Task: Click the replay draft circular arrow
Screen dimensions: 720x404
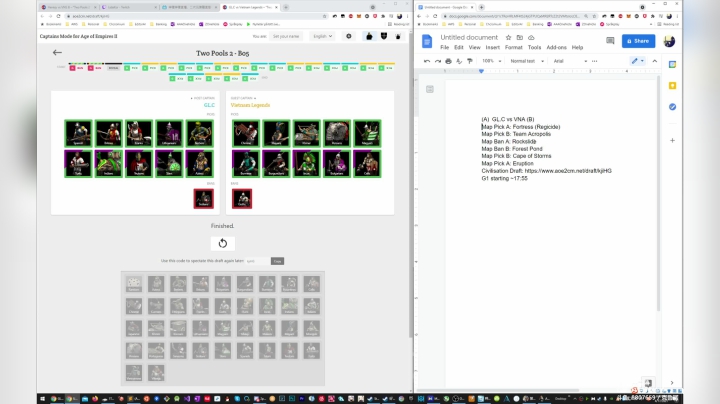Action: (x=223, y=243)
